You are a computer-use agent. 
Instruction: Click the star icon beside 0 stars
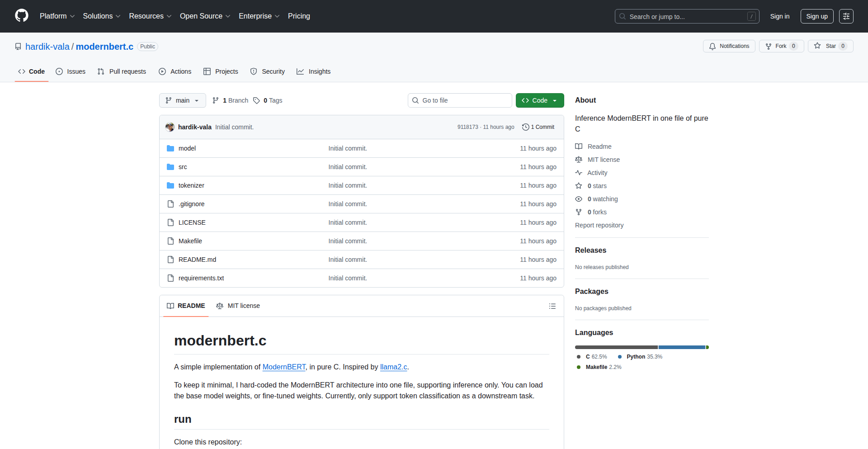click(579, 186)
